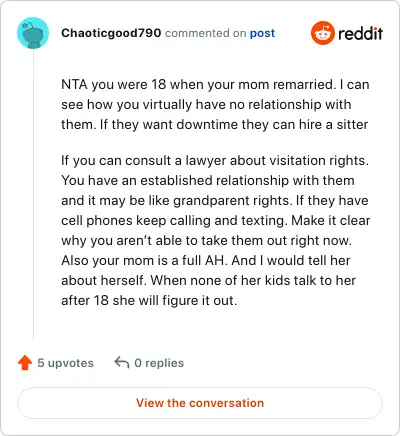Click the vertical comment thread line
Image resolution: width=400 pixels, height=436 pixels.
pyautogui.click(x=33, y=194)
